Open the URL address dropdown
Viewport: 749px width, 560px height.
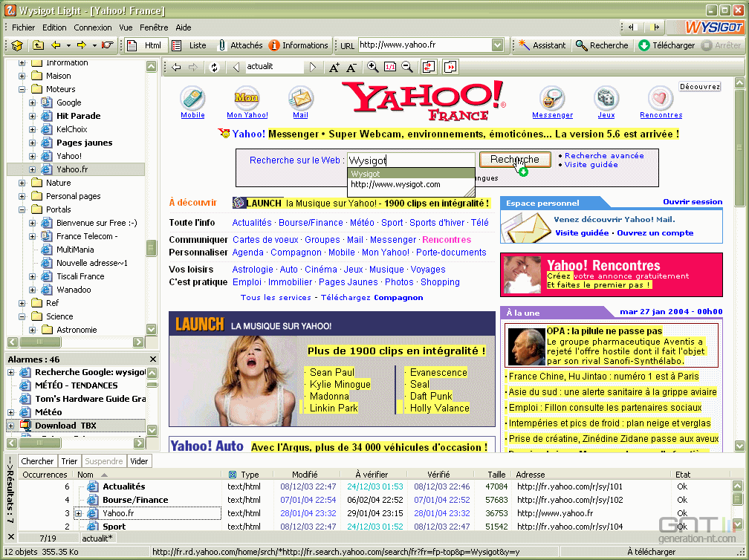[498, 45]
